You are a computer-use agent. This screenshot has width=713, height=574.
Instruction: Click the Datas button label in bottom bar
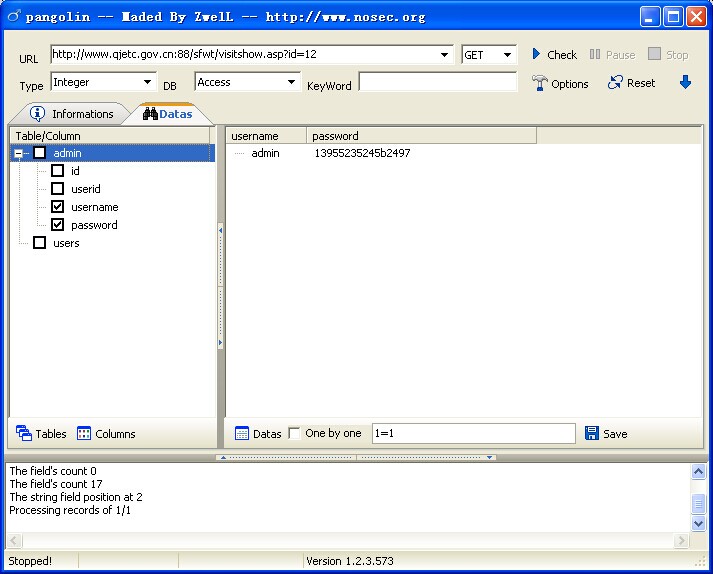[267, 433]
